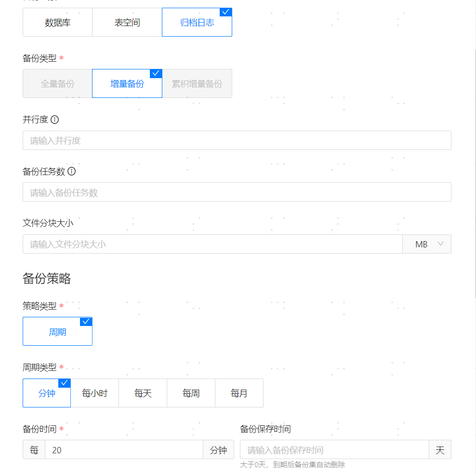The height and width of the screenshot is (474, 476).
Task: Switch cycle type to 每小时
Action: tap(95, 393)
